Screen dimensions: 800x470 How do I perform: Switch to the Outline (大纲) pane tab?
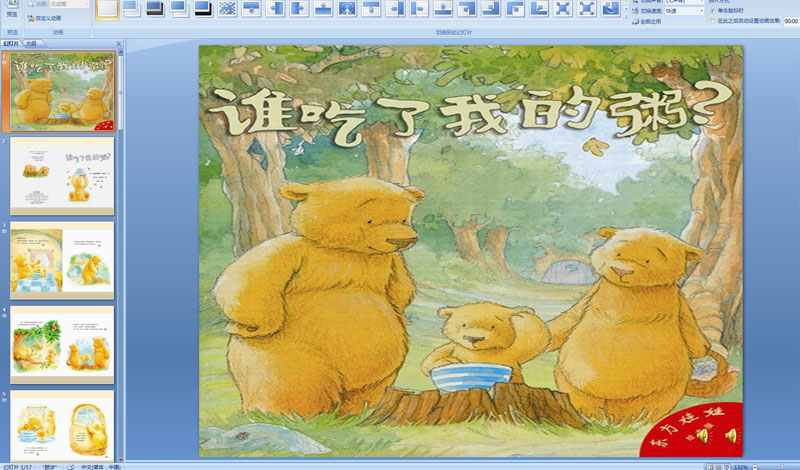pos(32,44)
